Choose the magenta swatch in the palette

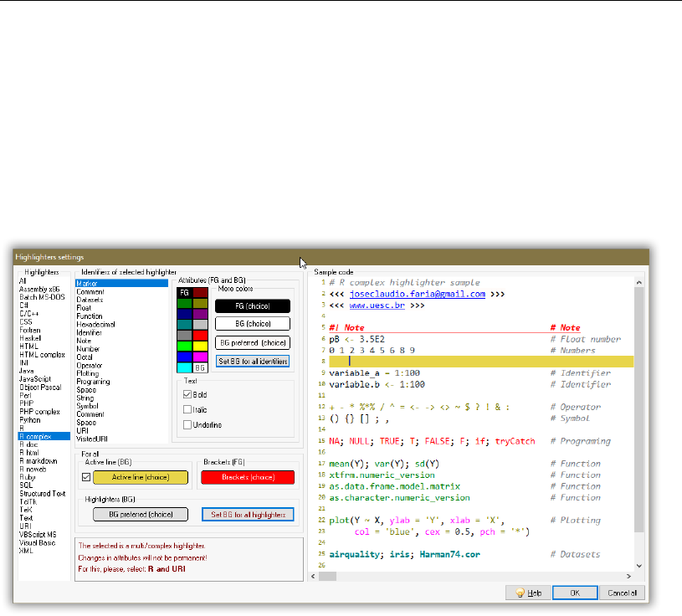point(199,357)
